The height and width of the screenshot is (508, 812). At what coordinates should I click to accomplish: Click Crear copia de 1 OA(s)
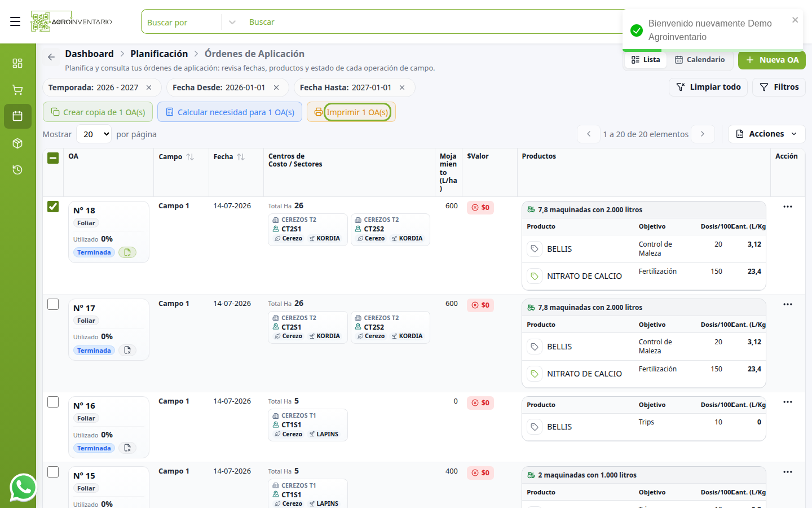98,112
